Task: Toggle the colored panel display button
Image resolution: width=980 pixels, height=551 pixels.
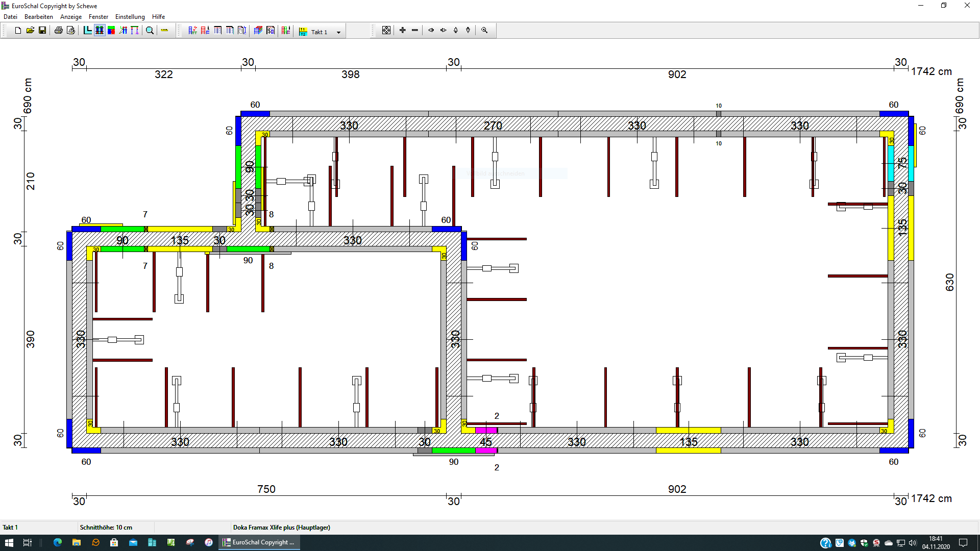Action: pos(111,31)
